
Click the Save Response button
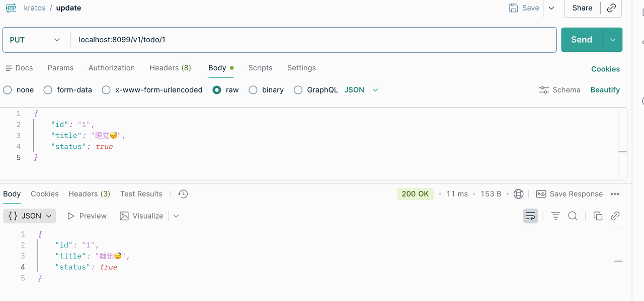(570, 194)
